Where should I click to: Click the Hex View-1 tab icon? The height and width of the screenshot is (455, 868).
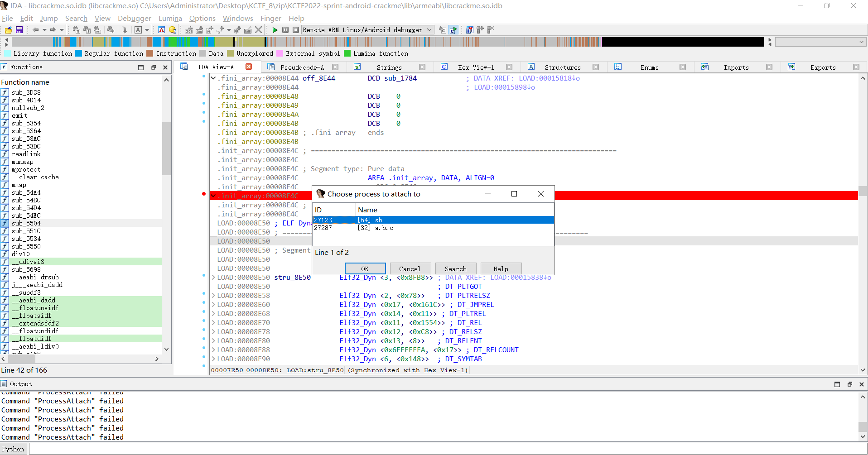coord(444,67)
